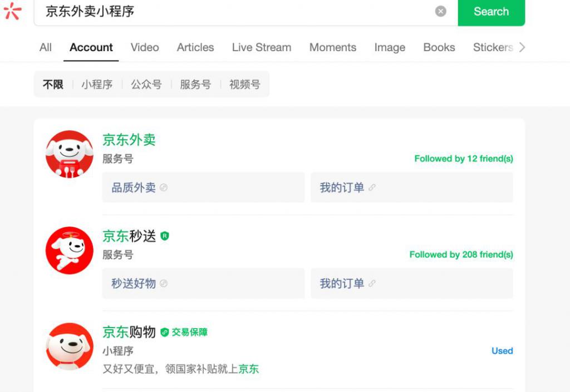570x392 pixels.
Task: Click Followed by 208 friend(s) text
Action: point(461,255)
